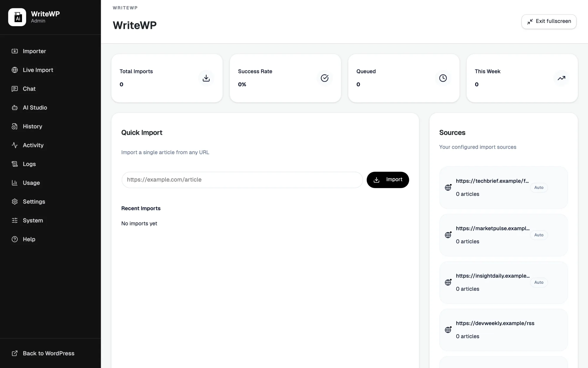The height and width of the screenshot is (368, 588).
Task: Click the article URL input field
Action: coord(242,180)
